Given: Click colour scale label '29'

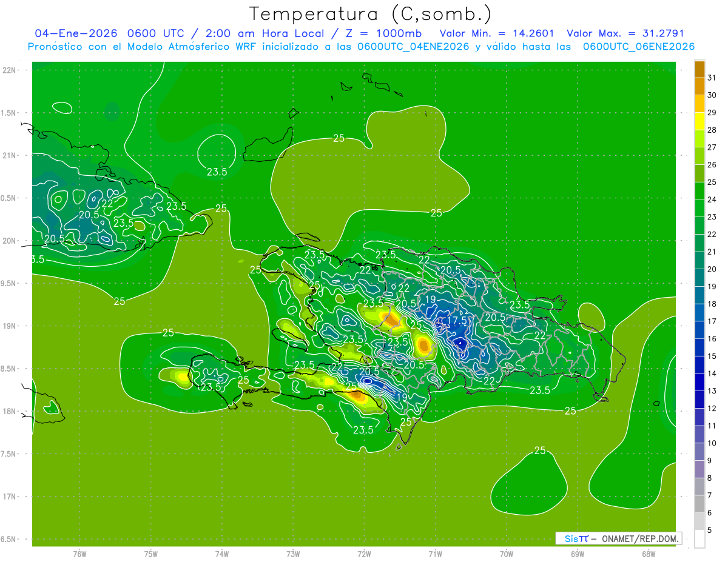Looking at the screenshot, I should point(712,113).
